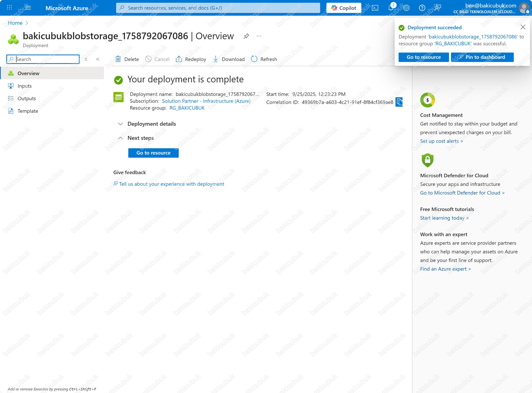Open the hamburger portal menu
This screenshot has height=393, width=532.
[28, 8]
